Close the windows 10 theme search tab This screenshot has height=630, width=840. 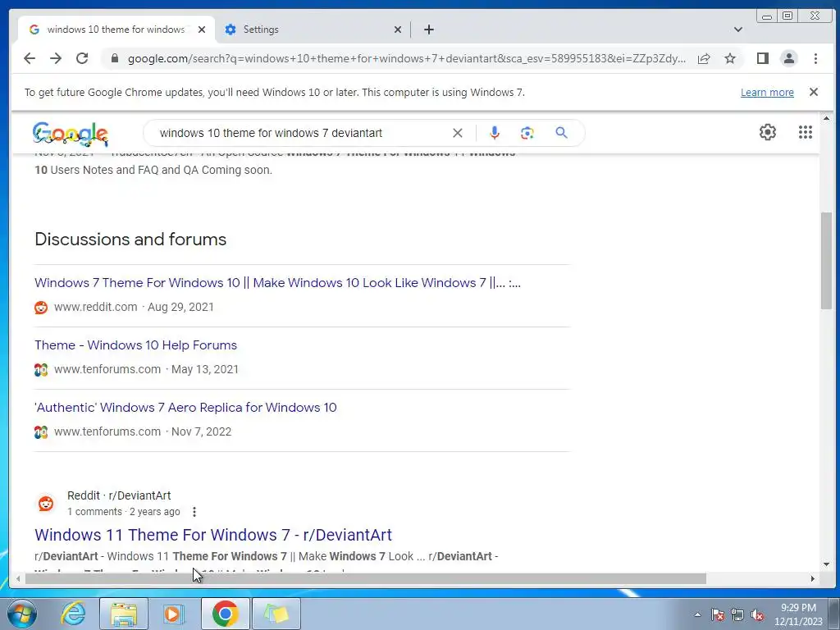tap(202, 30)
